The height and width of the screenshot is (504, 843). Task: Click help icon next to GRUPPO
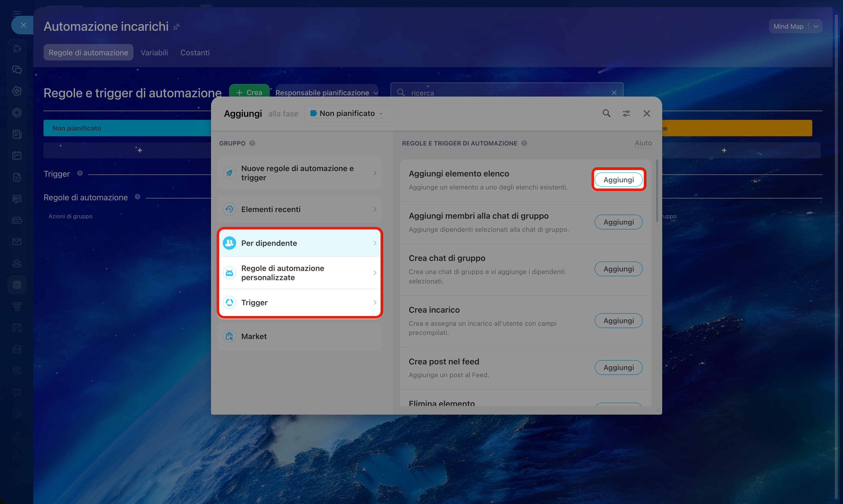coord(252,143)
